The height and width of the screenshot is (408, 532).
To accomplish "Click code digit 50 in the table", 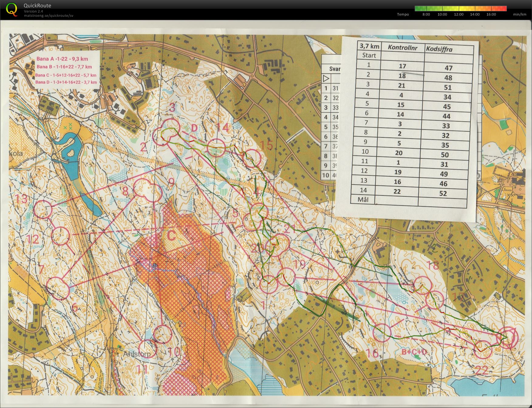I will coord(445,155).
